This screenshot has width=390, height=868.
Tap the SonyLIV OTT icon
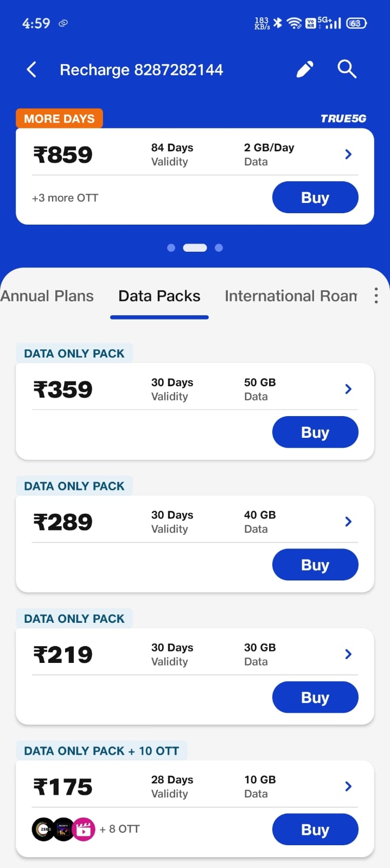pos(63,829)
